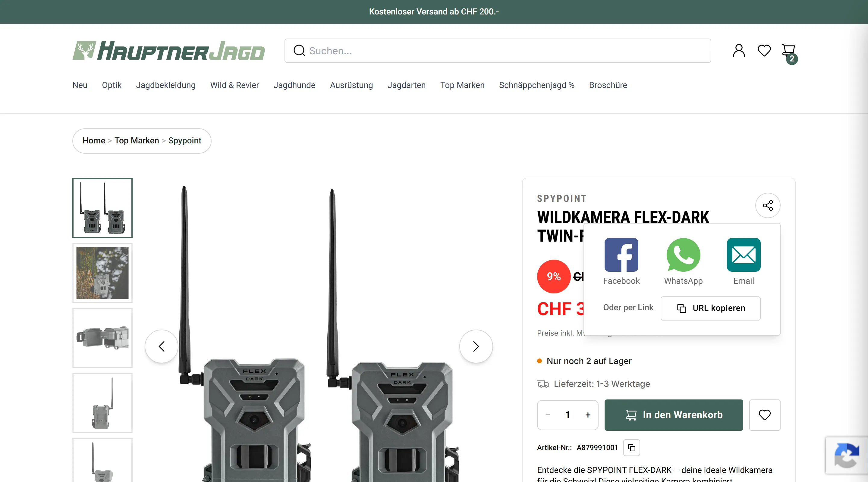Open the Jagdhunde menu
The image size is (868, 482).
click(x=294, y=85)
